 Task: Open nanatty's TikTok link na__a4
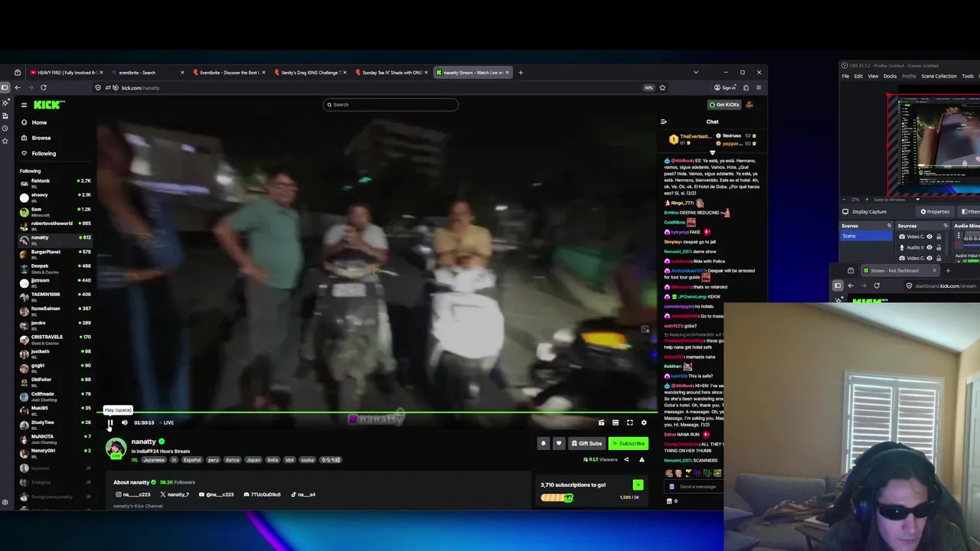(303, 494)
